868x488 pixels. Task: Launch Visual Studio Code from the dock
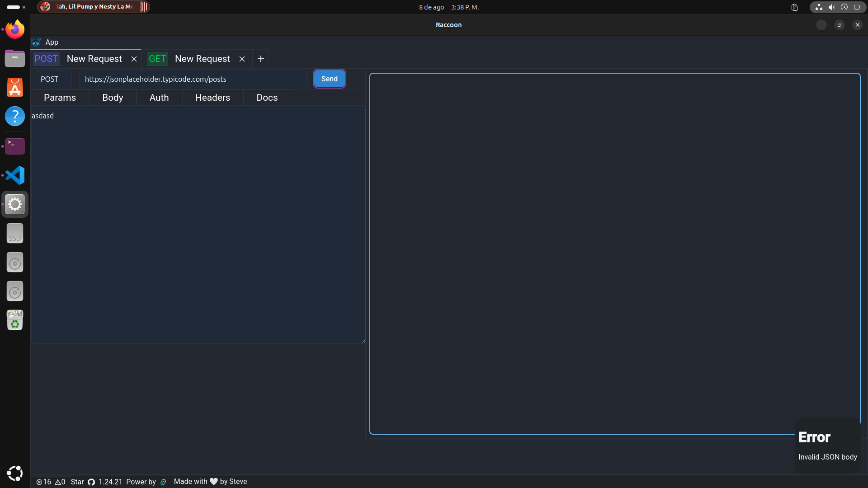pos(15,175)
